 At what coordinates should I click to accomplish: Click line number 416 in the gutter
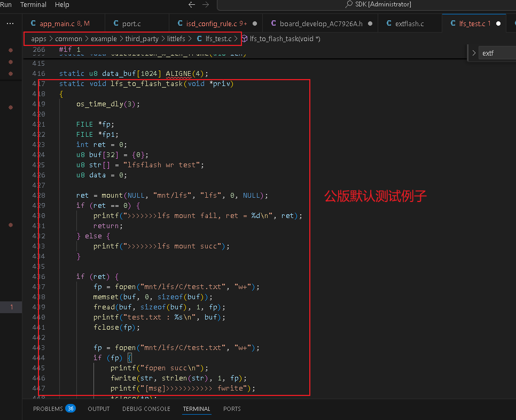(39, 73)
